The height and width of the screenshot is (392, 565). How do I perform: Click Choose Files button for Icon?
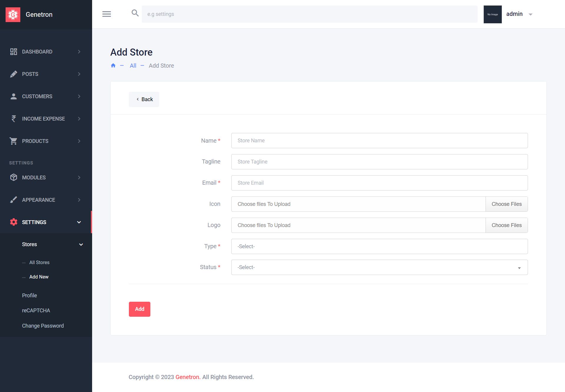point(506,204)
